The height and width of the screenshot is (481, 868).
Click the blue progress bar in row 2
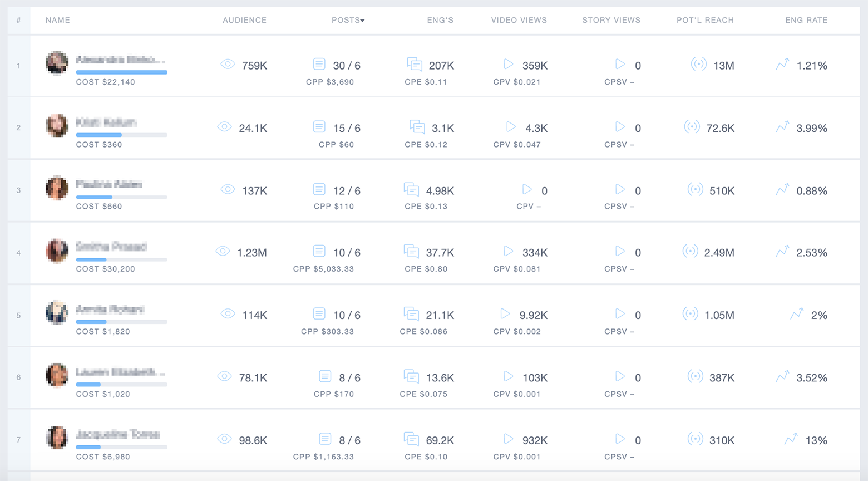point(99,135)
